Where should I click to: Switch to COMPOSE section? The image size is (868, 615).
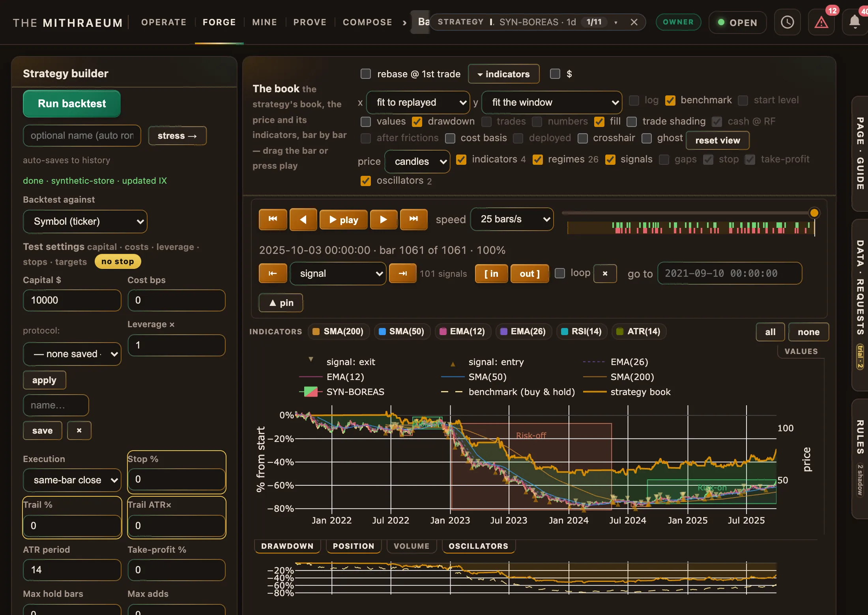[367, 22]
